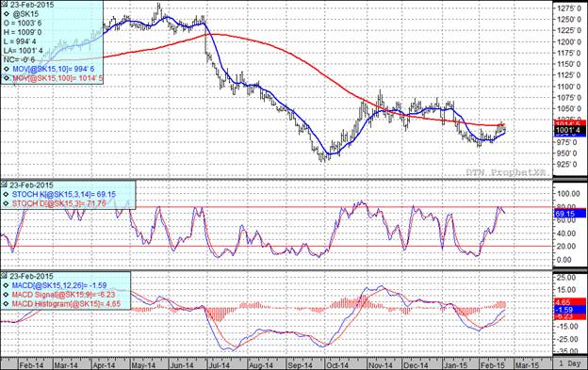The image size is (588, 370).
Task: Click the blue -1.59 MACD value tag
Action: (x=569, y=310)
